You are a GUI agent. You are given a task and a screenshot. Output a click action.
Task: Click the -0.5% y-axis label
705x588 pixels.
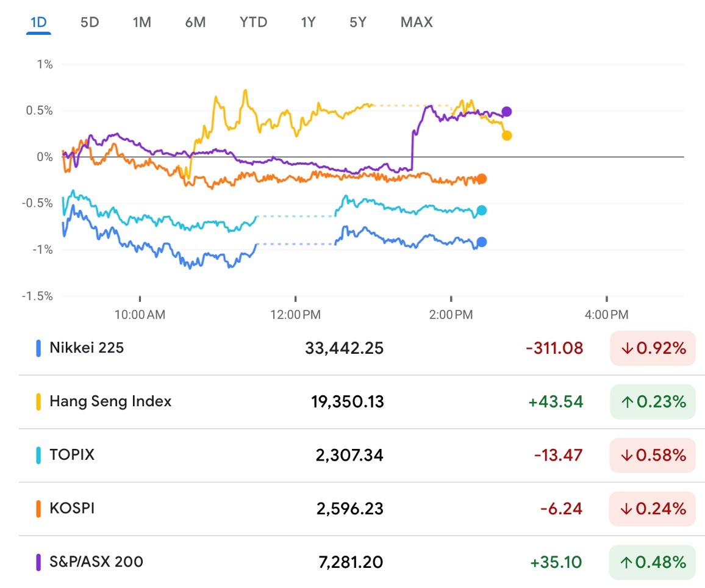coord(37,203)
